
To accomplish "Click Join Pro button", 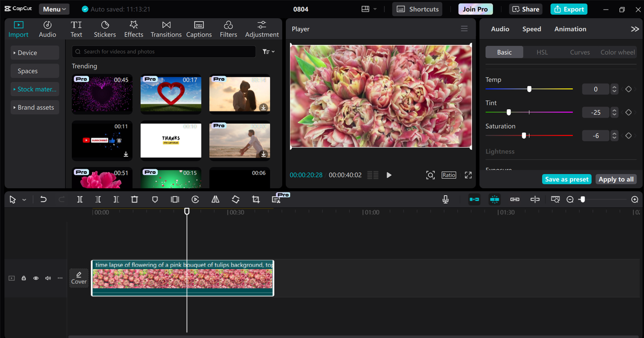I will tap(475, 9).
